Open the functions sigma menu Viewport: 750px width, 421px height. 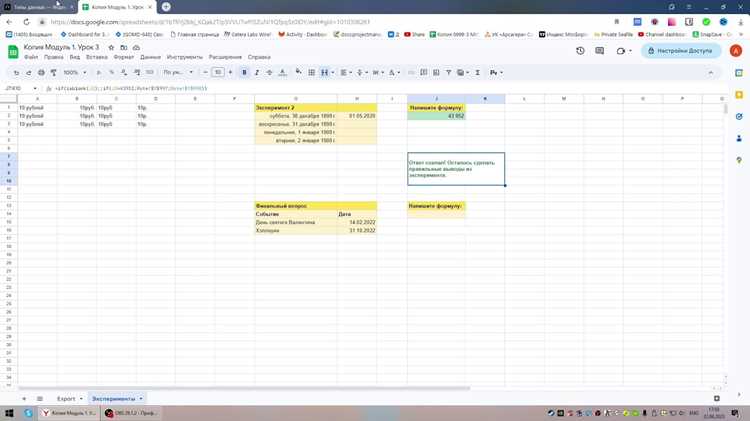click(x=477, y=73)
